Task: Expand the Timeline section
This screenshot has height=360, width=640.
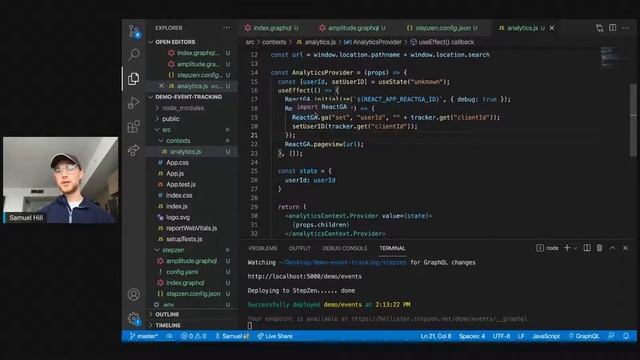Action: (x=168, y=325)
